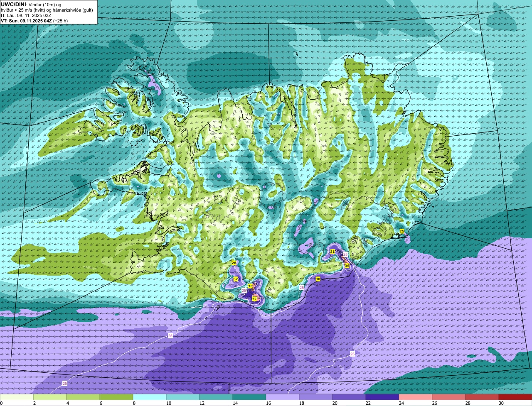
Task: Click the legend tick label 6
Action: [x=101, y=403]
